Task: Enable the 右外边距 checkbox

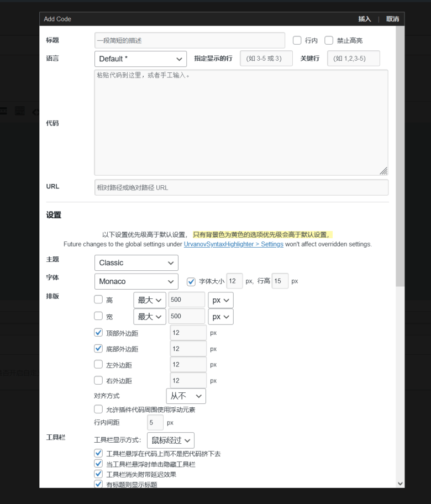Action: point(98,380)
